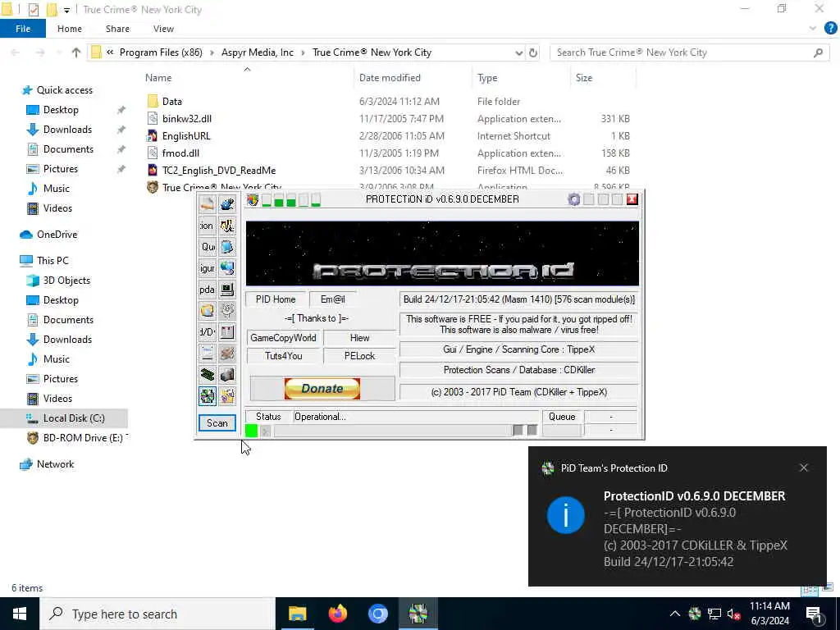This screenshot has height=630, width=840.
Task: Click the highlighted green icon above the Scan button
Action: click(208, 396)
